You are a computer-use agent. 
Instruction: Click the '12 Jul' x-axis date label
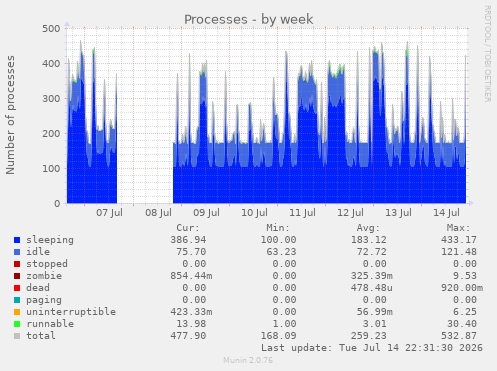[350, 213]
